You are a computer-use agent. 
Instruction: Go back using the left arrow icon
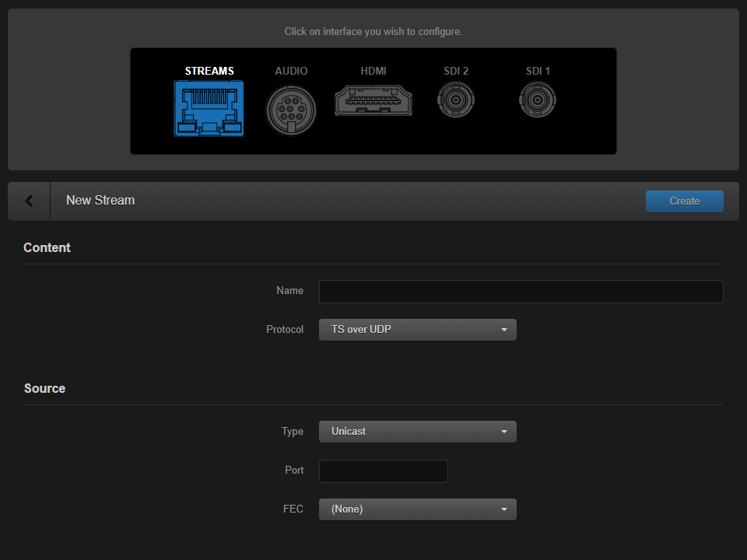point(30,201)
